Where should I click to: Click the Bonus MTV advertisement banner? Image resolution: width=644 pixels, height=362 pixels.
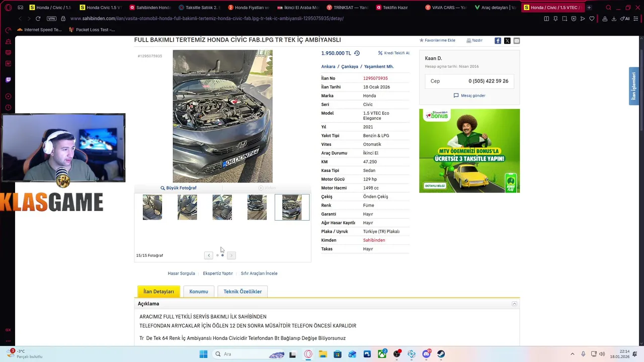[469, 151]
